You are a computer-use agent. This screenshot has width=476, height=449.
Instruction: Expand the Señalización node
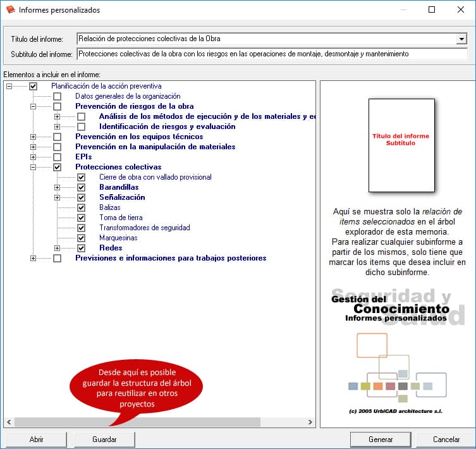point(57,197)
